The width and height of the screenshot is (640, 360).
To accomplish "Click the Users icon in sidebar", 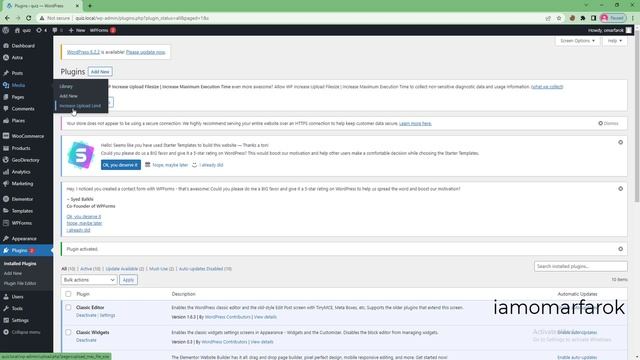I will [6, 297].
